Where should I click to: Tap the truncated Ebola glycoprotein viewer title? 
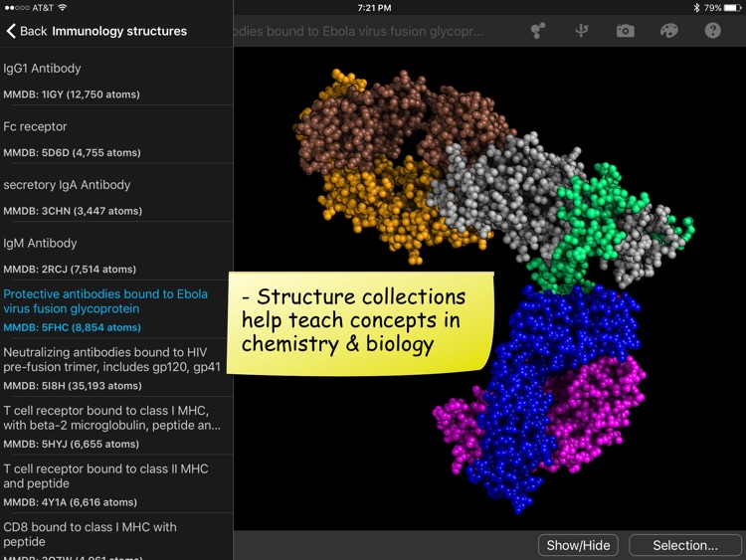[358, 31]
